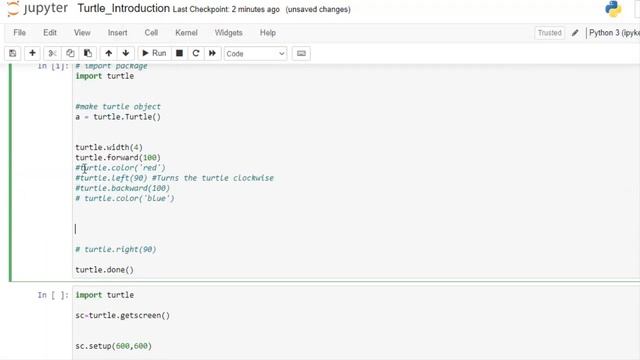Copy selected cells icon
The width and height of the screenshot is (640, 360).
tap(70, 53)
